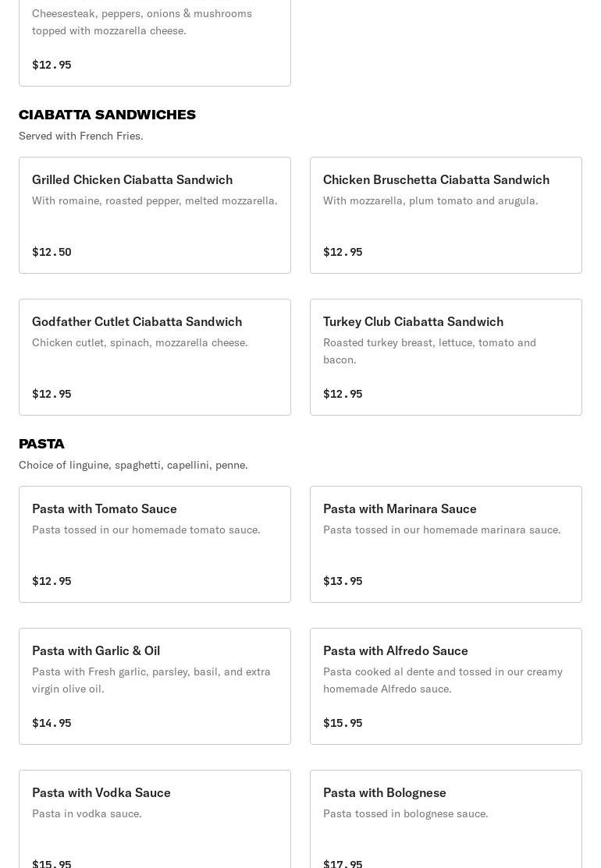601x868 pixels.
Task: Click the $12.50 price on Grilled Chicken
Action: (x=52, y=252)
